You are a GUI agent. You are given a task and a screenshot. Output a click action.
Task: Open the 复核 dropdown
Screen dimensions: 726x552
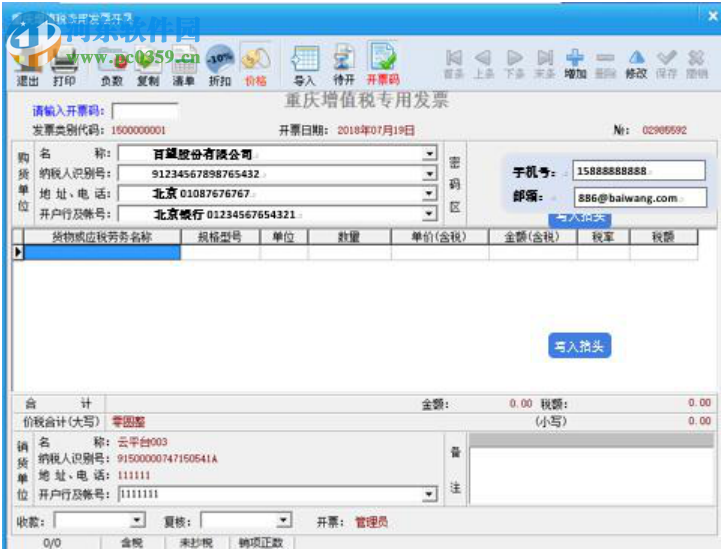pos(283,520)
